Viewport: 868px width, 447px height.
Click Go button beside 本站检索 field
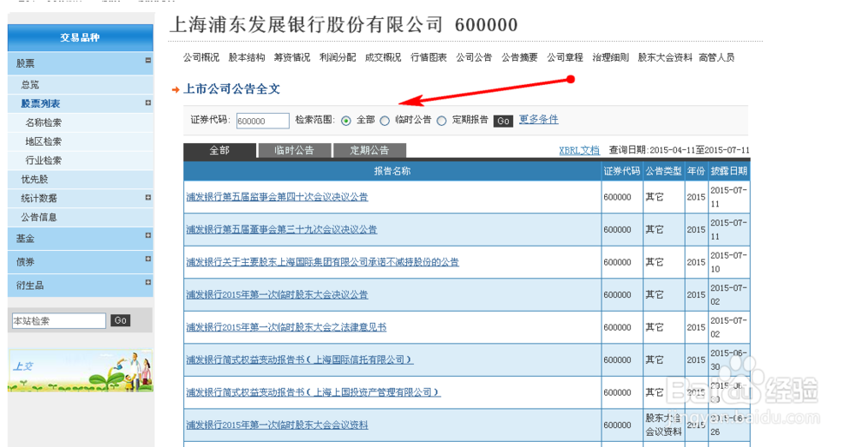[x=121, y=320]
